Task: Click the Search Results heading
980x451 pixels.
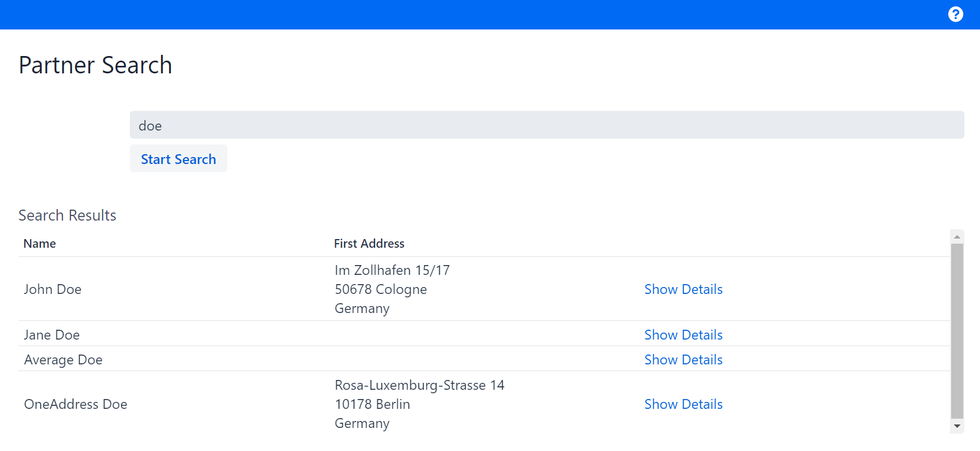Action: [68, 215]
